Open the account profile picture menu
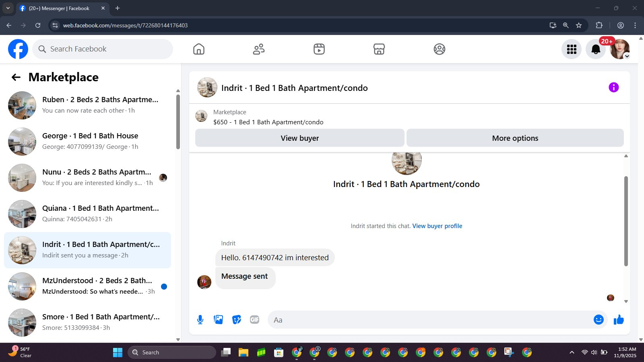The width and height of the screenshot is (644, 362). [620, 49]
